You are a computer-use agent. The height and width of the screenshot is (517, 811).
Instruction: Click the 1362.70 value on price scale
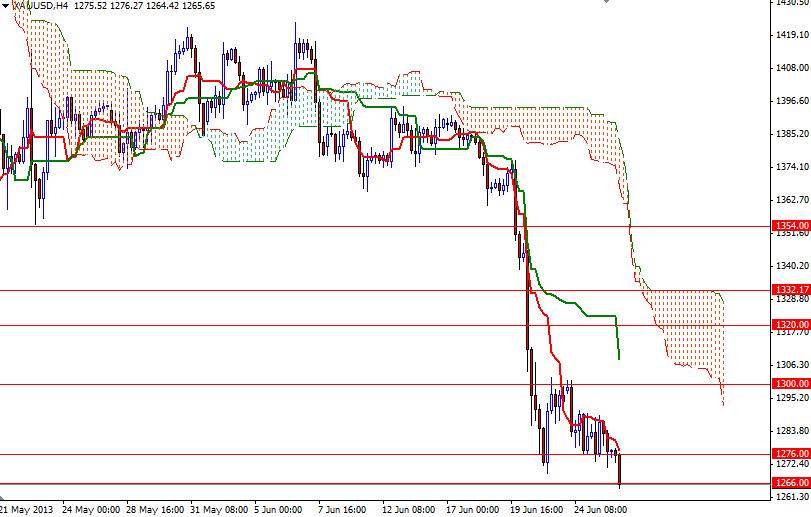tap(791, 200)
